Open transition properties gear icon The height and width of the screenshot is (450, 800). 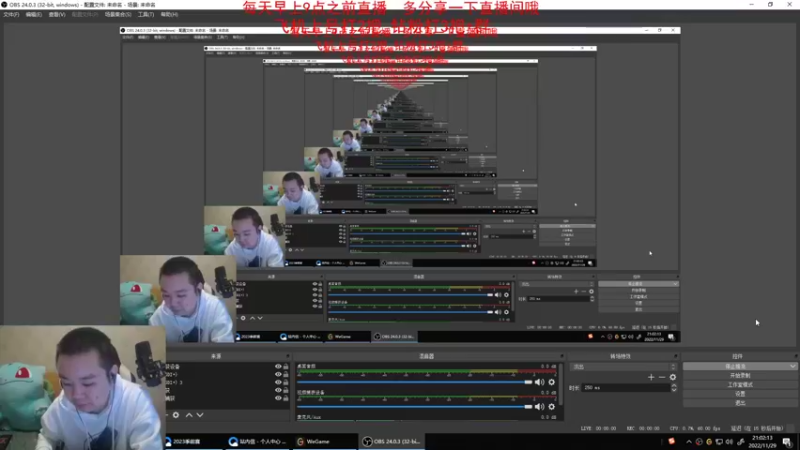pos(672,377)
